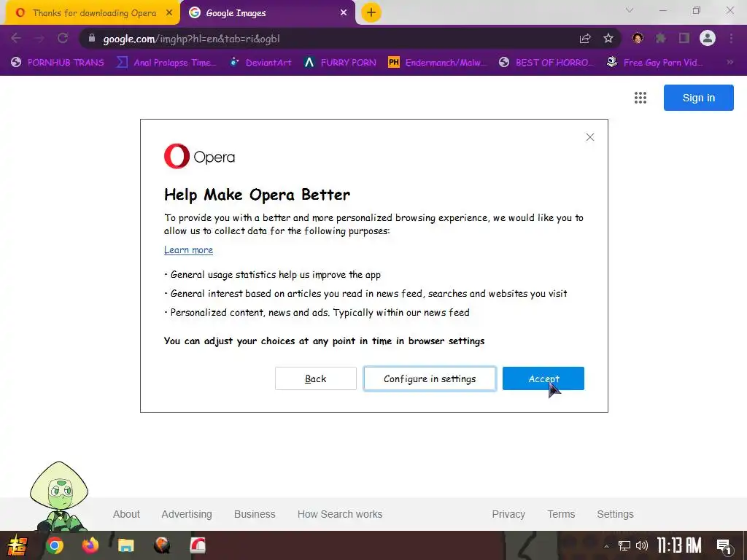Open the Settings footer menu
This screenshot has height=560, width=747.
pos(615,514)
